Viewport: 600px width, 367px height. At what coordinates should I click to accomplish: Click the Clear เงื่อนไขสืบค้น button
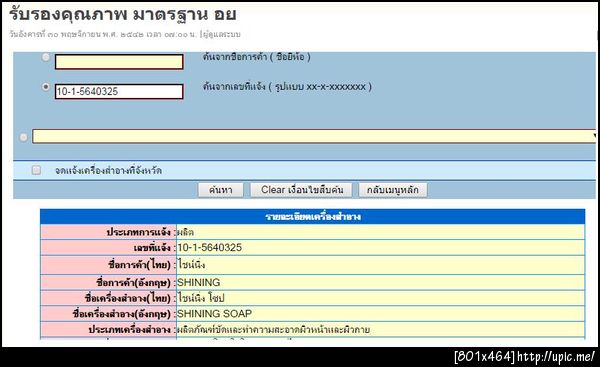(302, 190)
